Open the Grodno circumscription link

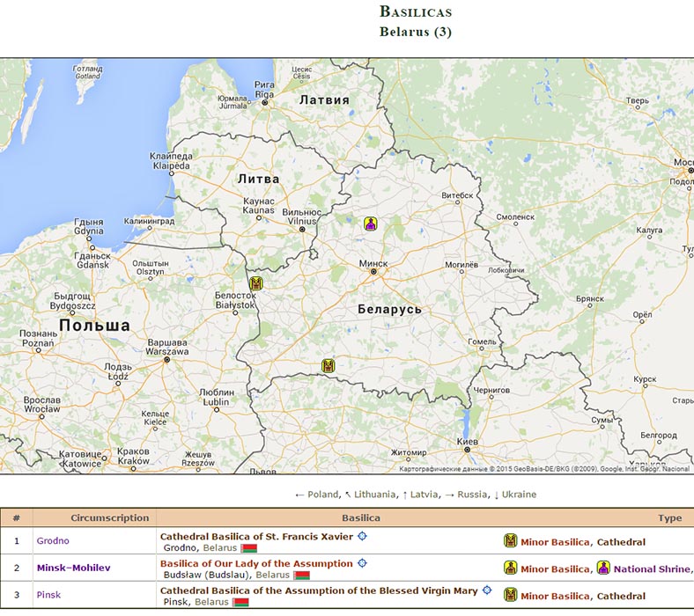click(52, 542)
